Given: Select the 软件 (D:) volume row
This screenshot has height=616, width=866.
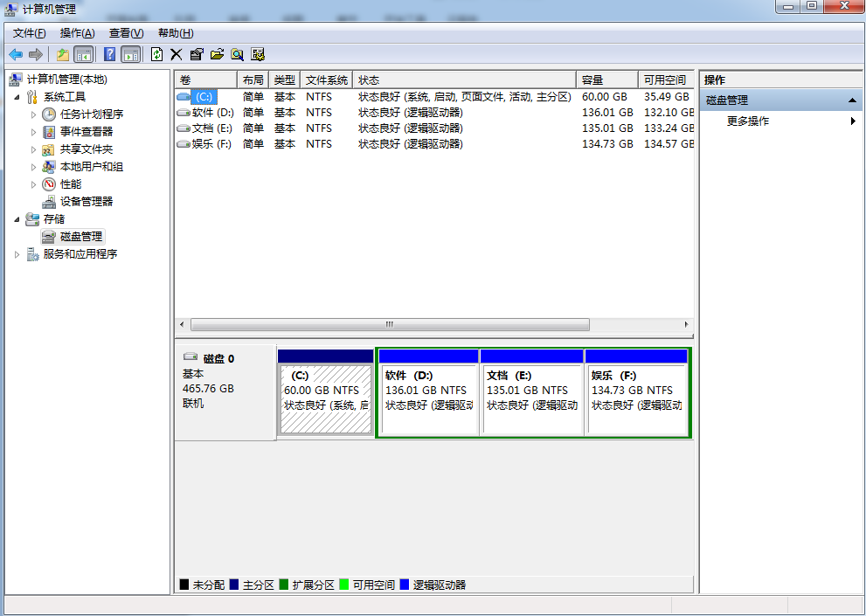Looking at the screenshot, I should (x=434, y=113).
